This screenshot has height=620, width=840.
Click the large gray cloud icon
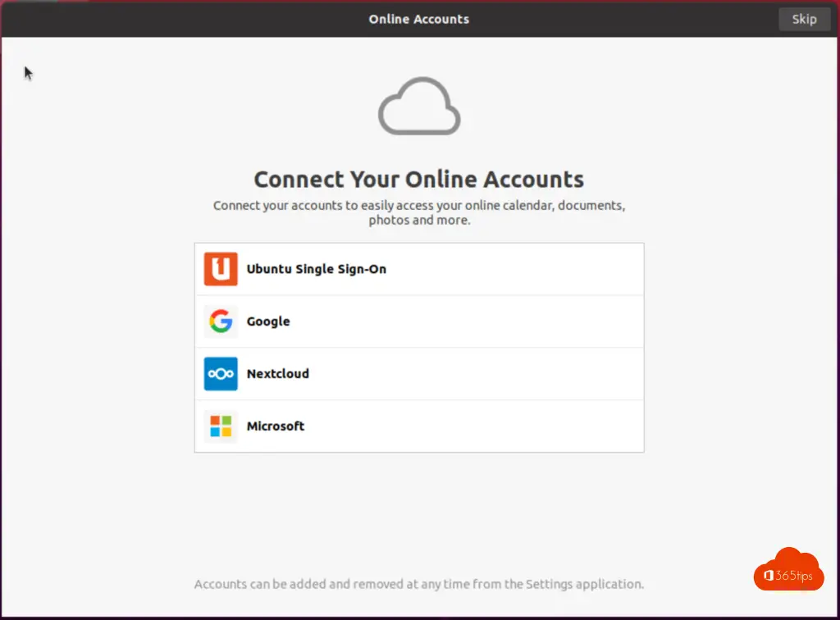(x=419, y=107)
